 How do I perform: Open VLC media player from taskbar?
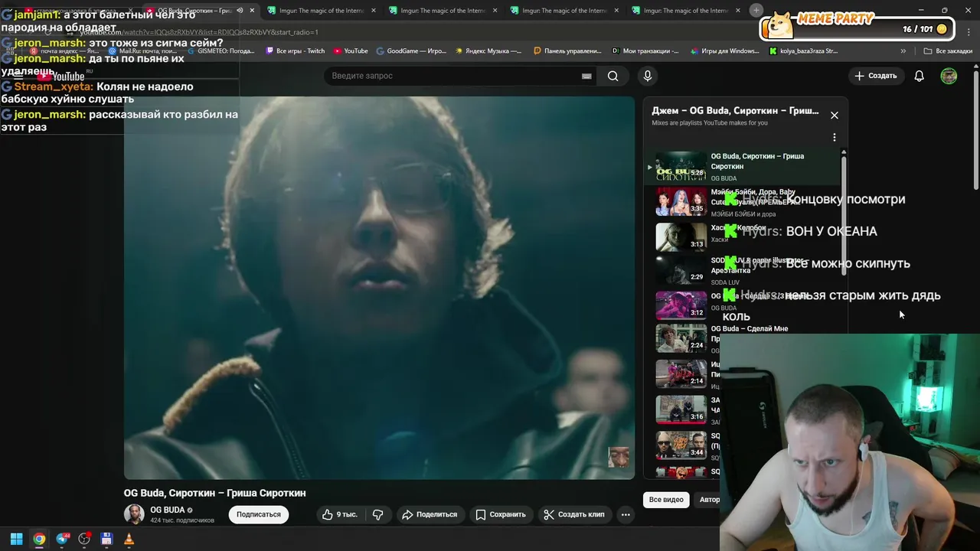pyautogui.click(x=129, y=539)
